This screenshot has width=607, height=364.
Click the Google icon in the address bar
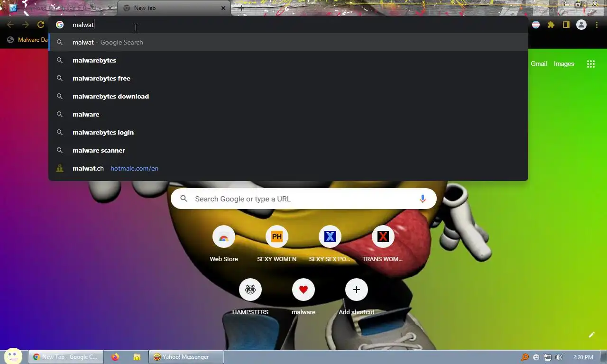pyautogui.click(x=60, y=25)
